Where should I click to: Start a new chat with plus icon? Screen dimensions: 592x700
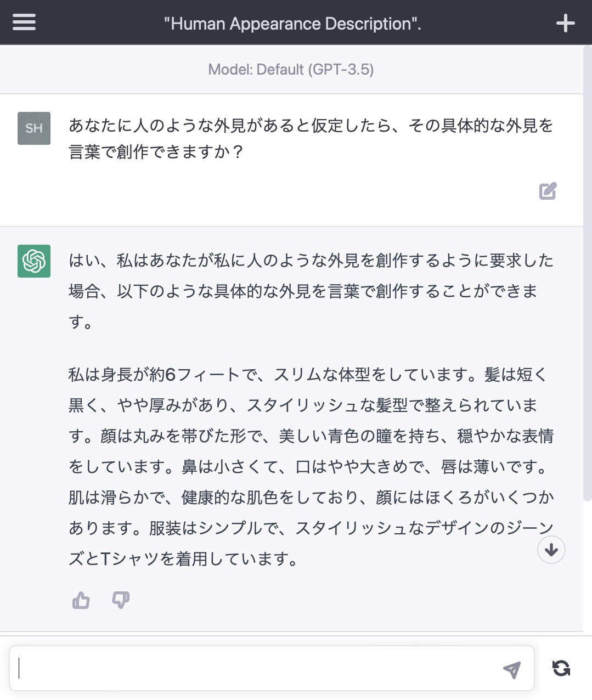pyautogui.click(x=565, y=23)
